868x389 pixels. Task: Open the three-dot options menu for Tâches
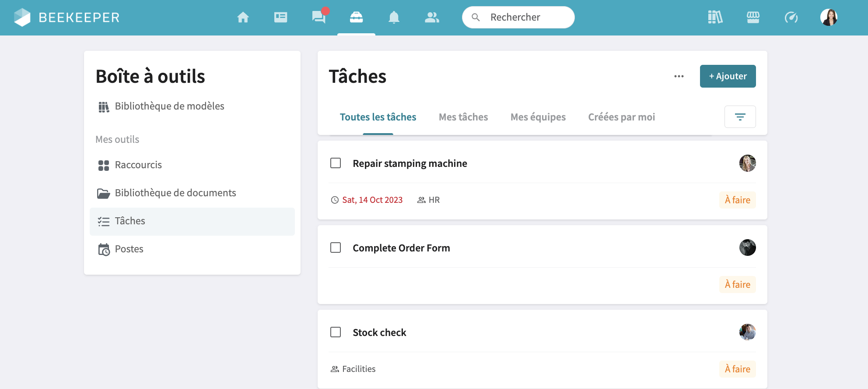(x=679, y=76)
